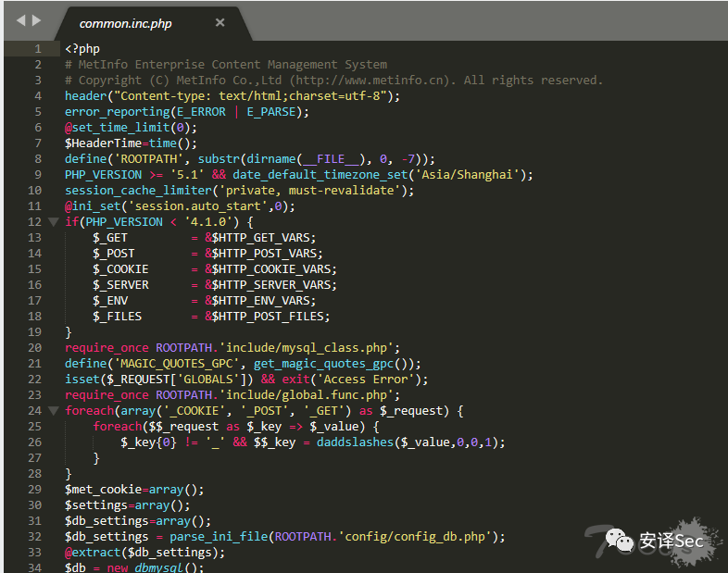This screenshot has height=573, width=728.
Task: Click the www.metinfo.cn URL in the comment
Action: point(386,81)
